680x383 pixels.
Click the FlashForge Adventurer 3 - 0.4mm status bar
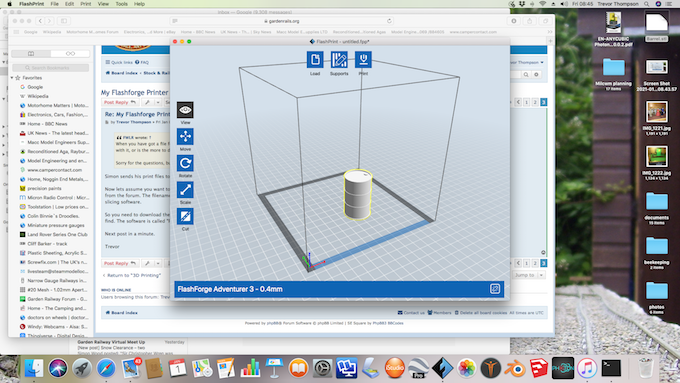(x=339, y=289)
